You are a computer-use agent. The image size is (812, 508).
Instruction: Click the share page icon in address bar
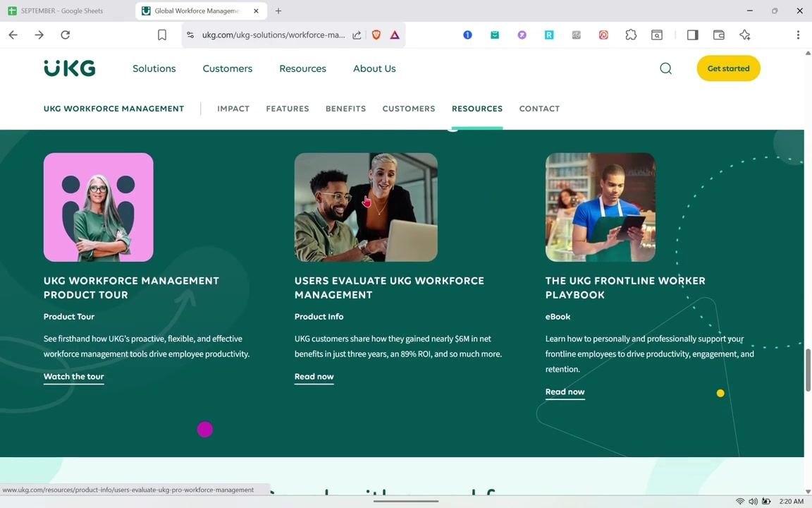pos(357,35)
